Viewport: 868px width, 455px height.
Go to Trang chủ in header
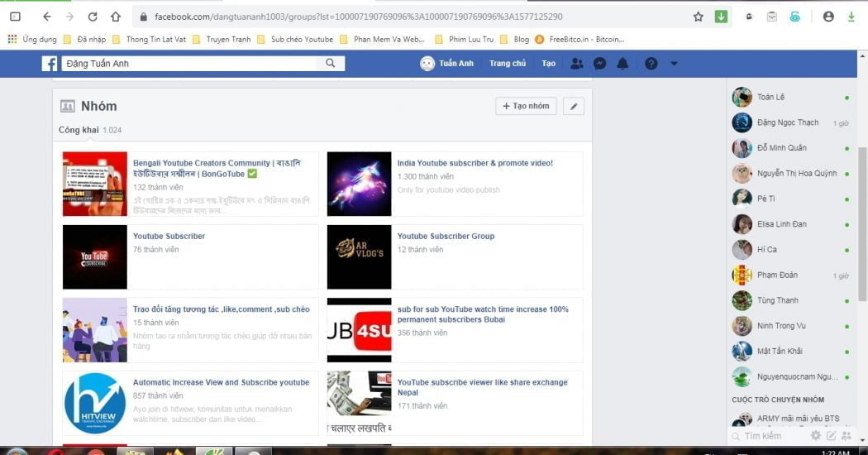tap(507, 64)
